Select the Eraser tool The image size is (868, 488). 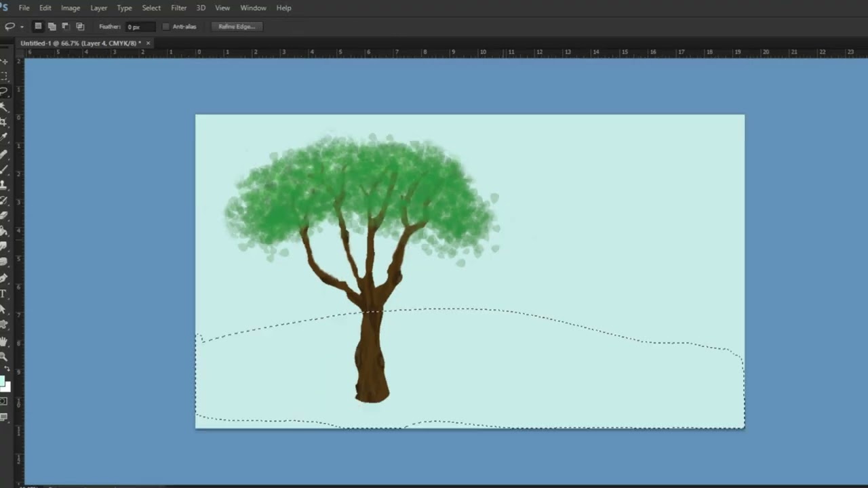pos(3,216)
